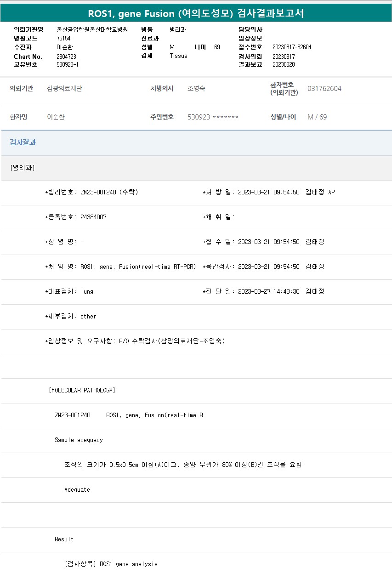Select the 임상정보 및 요구사항 line
The image size is (392, 579).
click(x=135, y=341)
